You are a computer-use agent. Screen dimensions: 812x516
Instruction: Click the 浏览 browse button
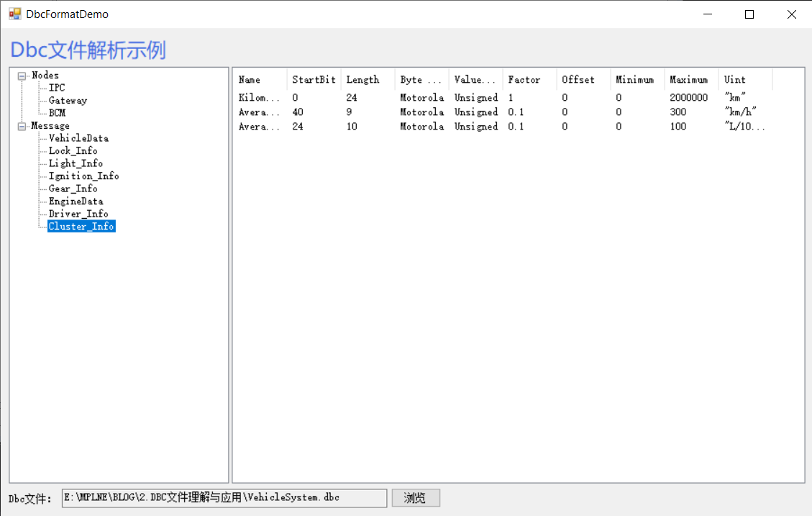(416, 497)
